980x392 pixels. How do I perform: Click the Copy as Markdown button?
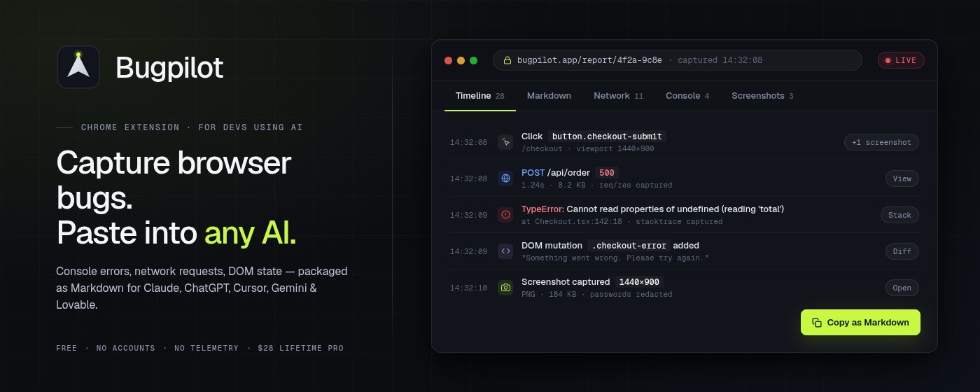click(x=860, y=323)
